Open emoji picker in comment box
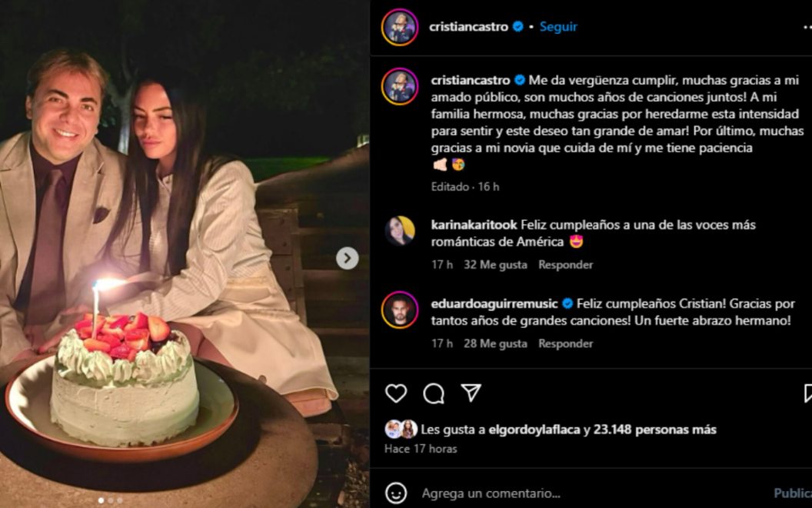 [x=396, y=493]
